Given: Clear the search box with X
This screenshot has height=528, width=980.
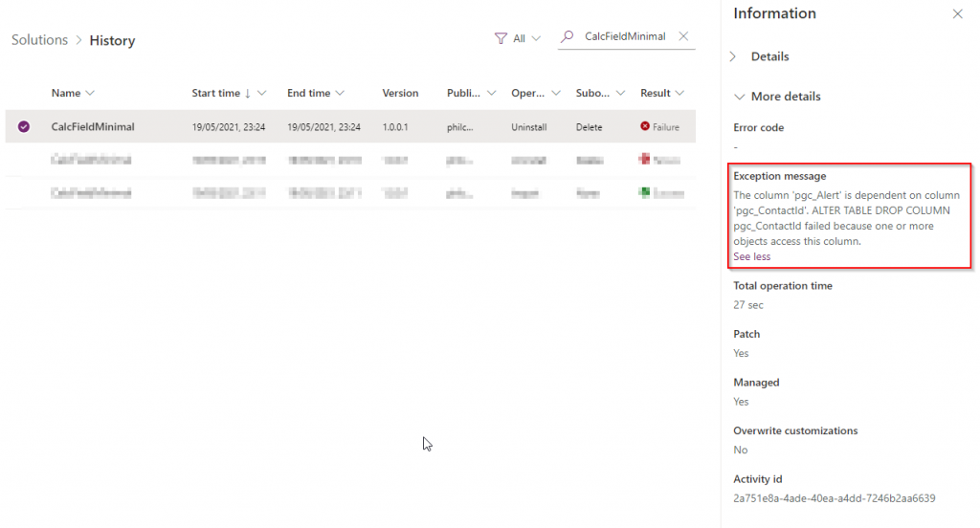Looking at the screenshot, I should coord(683,36).
